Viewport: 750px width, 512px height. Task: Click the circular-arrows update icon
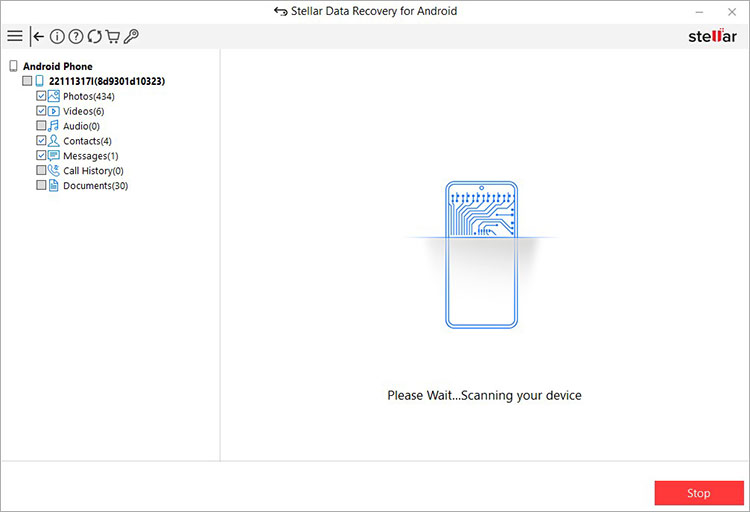point(94,37)
